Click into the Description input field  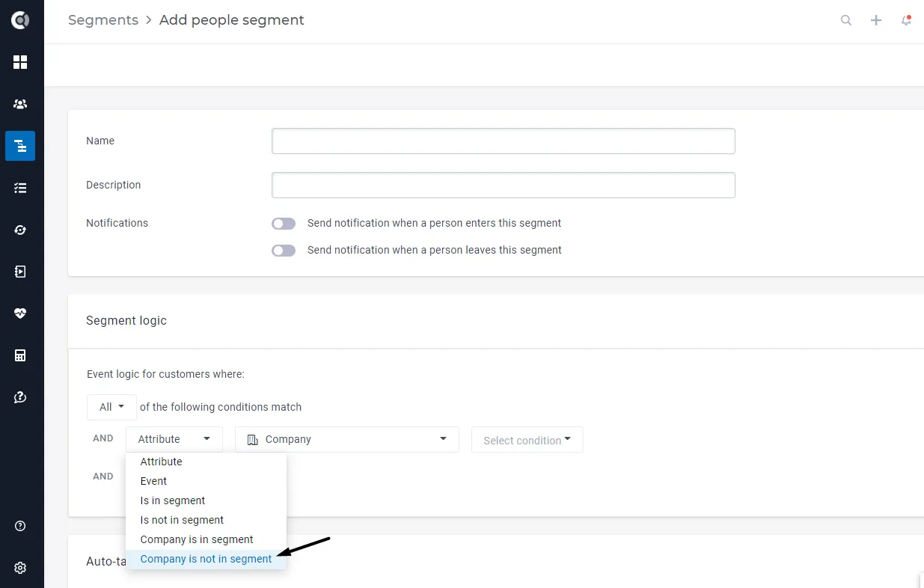point(504,185)
